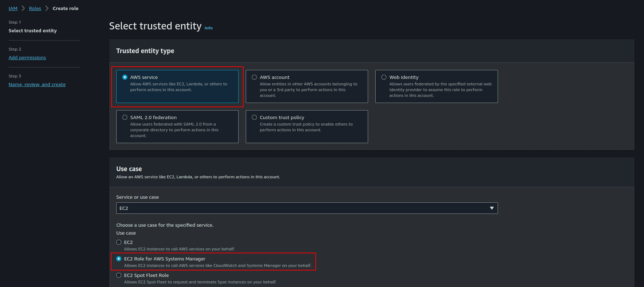Click the Step 2 label in the sidebar
Viewport: 644px width, 287px height.
point(15,49)
